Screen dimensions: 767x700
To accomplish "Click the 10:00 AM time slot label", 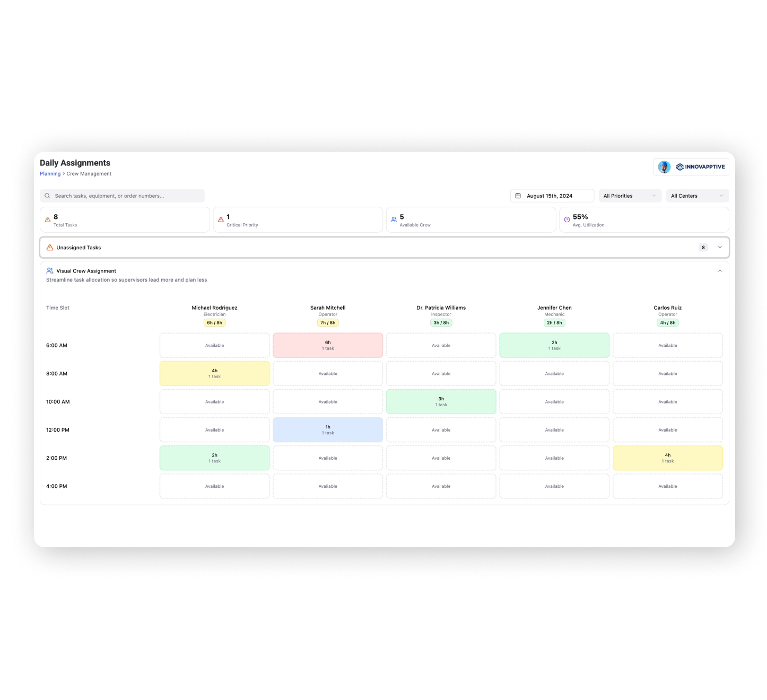I will point(58,401).
